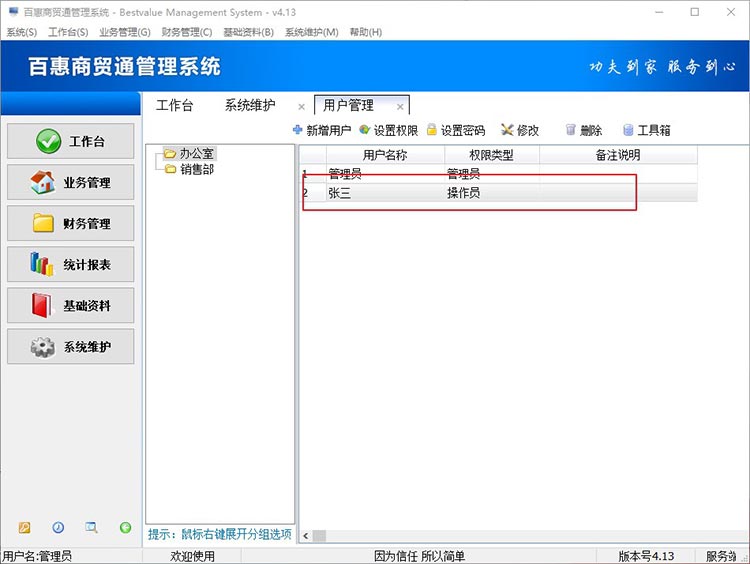Click the green back arrow icon
This screenshot has width=750, height=564.
tap(125, 527)
